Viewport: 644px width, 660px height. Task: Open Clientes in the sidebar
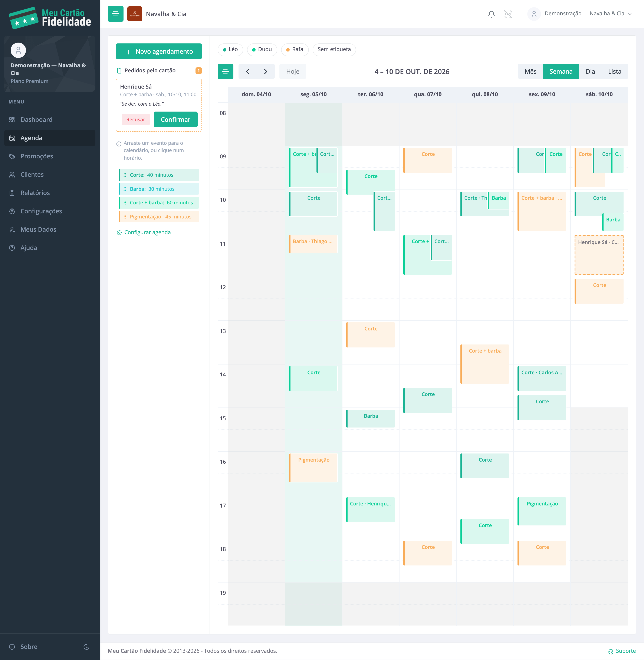[50, 174]
